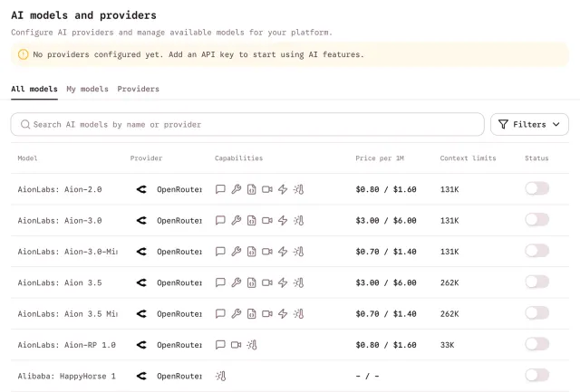Enable the AionLabs: Aion-3.0 model toggle
The image size is (580, 392).
[536, 220]
